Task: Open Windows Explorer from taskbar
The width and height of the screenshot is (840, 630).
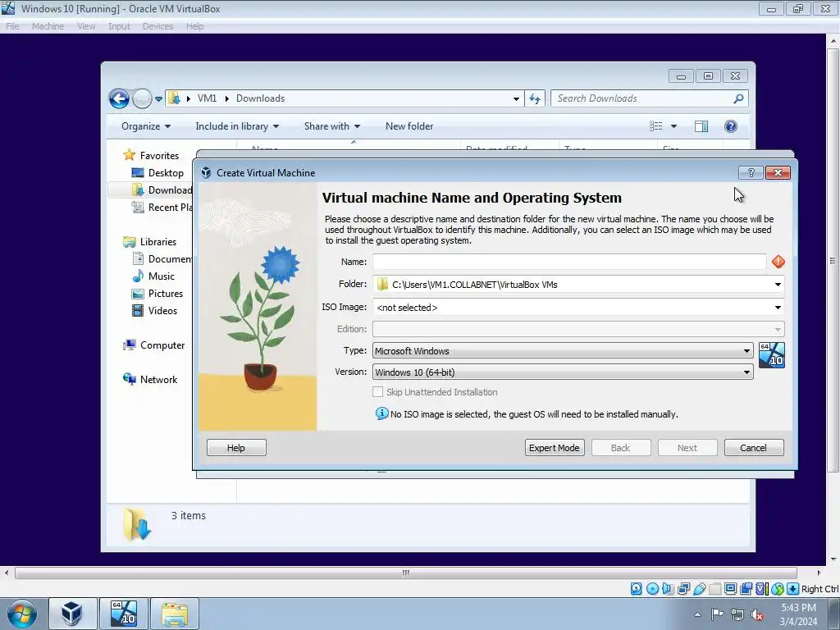Action: coord(175,614)
